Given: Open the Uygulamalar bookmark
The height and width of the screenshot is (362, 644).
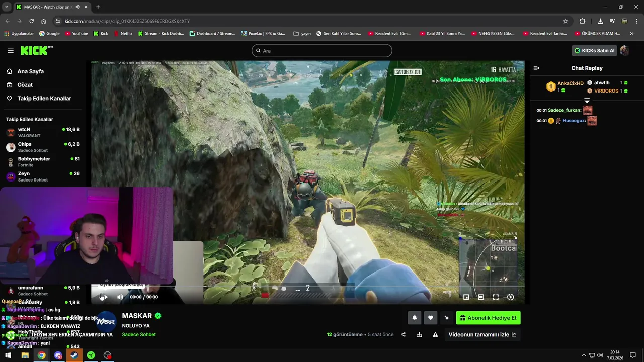Looking at the screenshot, I should [x=19, y=34].
